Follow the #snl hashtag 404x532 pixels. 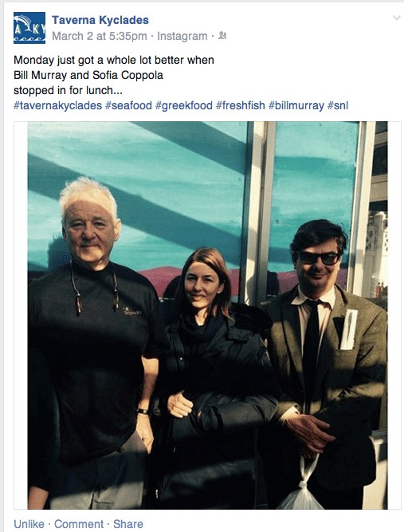[x=338, y=105]
